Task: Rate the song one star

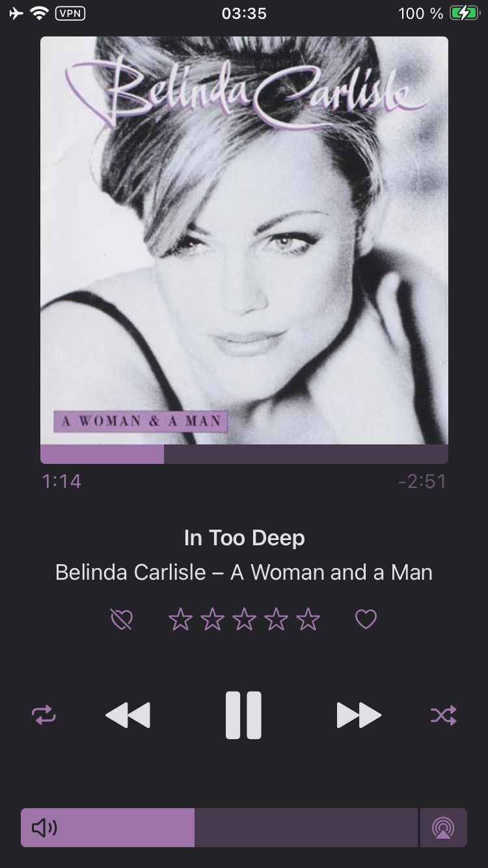Action: (x=180, y=619)
